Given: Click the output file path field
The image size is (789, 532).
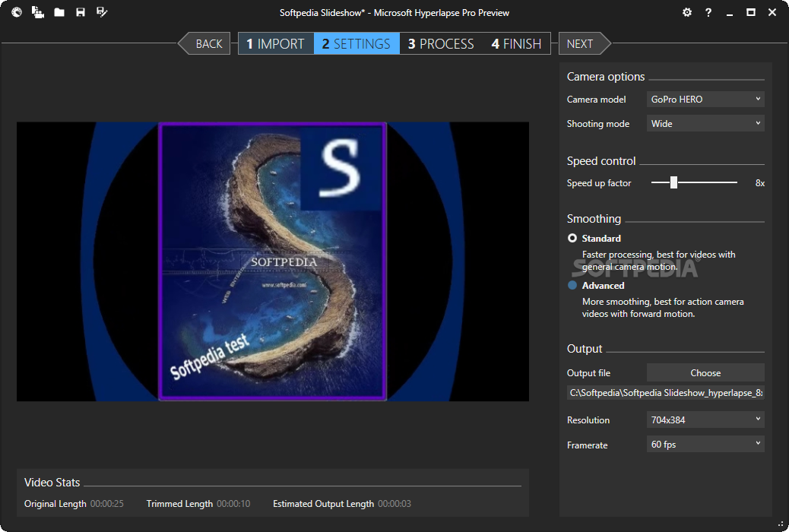Looking at the screenshot, I should pos(666,393).
